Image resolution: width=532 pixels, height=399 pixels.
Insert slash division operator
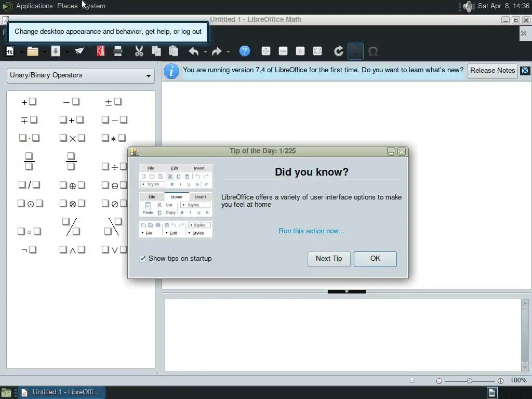pos(29,185)
